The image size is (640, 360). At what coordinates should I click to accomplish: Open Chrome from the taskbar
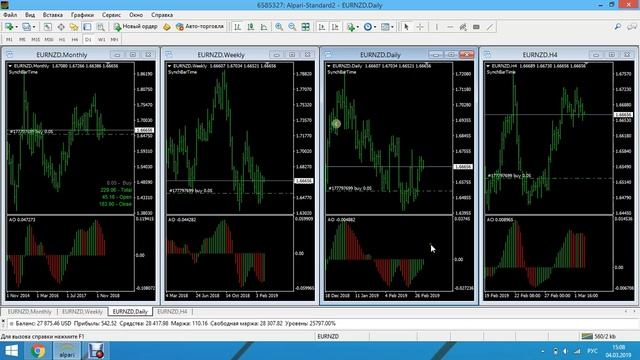coord(38,351)
